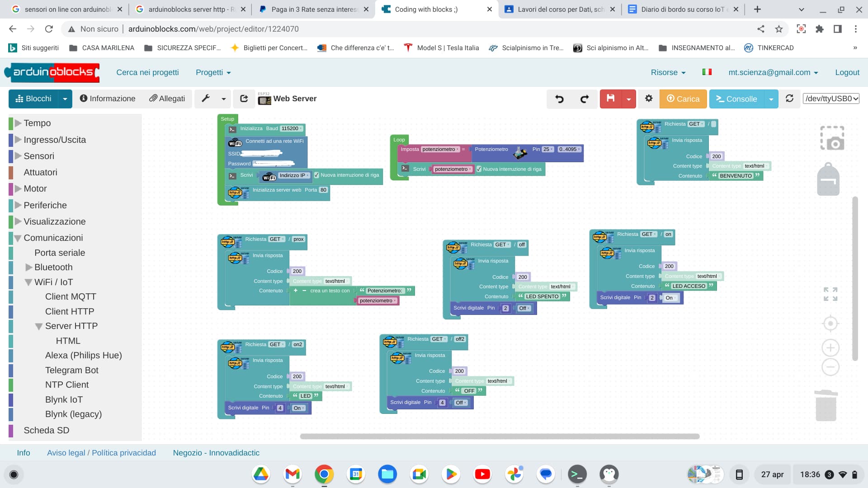
Task: Click the redo arrow icon
Action: 585,99
